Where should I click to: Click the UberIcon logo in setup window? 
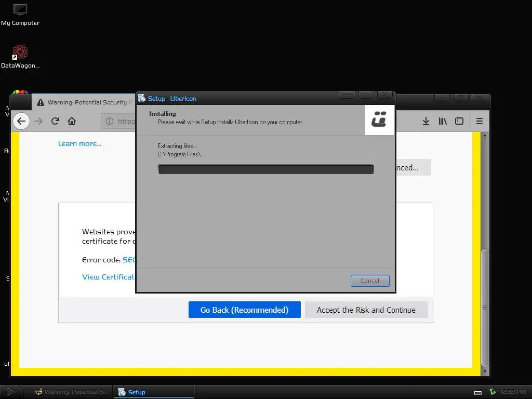tap(379, 120)
